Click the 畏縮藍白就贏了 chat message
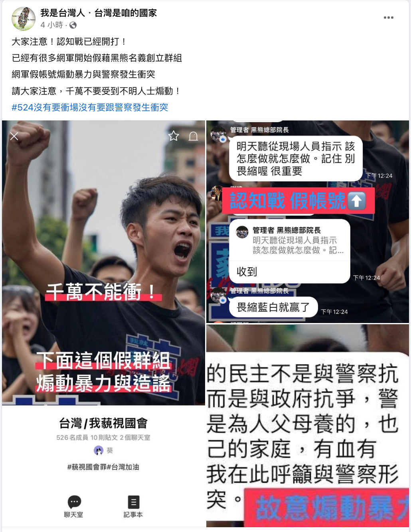This screenshot has height=532, width=411. coord(273,307)
